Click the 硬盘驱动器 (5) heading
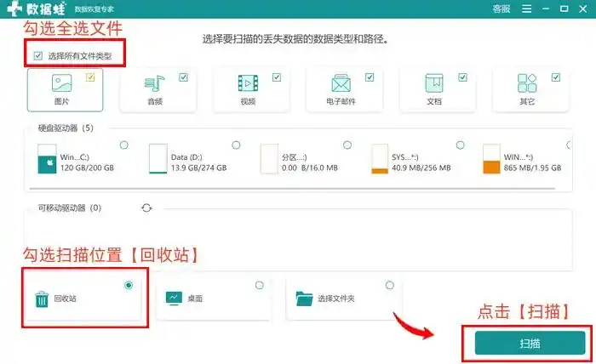Screen dimensions: 596x364 coord(66,128)
